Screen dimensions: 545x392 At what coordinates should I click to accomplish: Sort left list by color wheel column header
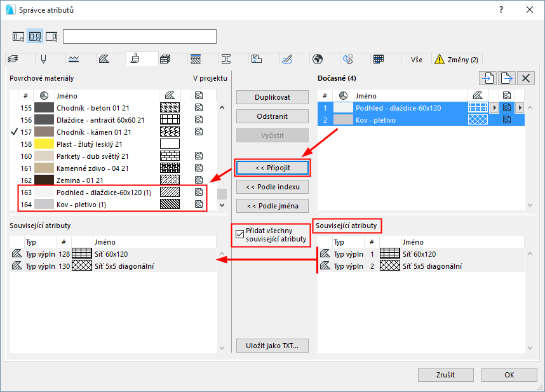[44, 95]
